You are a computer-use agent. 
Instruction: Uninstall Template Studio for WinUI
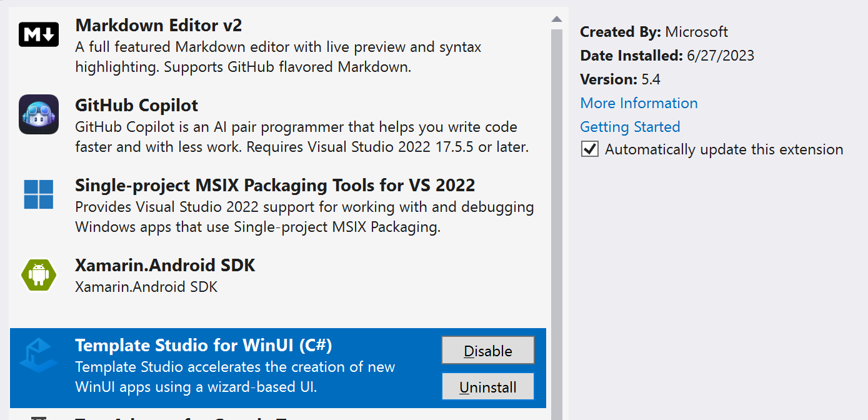click(488, 386)
